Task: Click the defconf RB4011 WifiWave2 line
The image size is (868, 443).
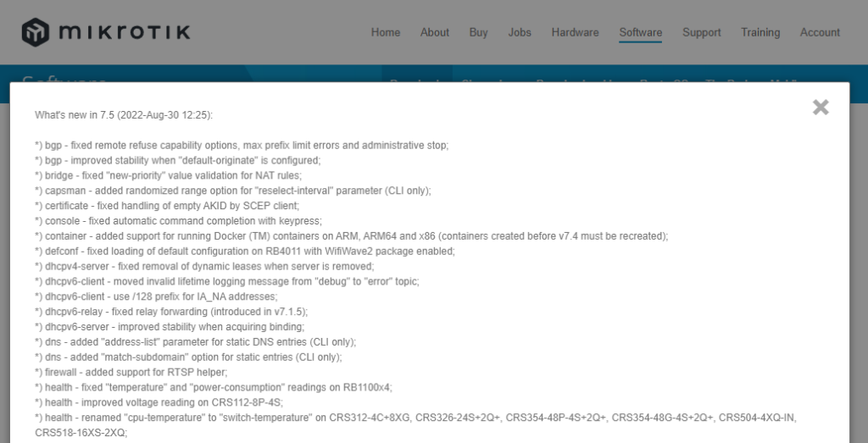Action: tap(245, 251)
